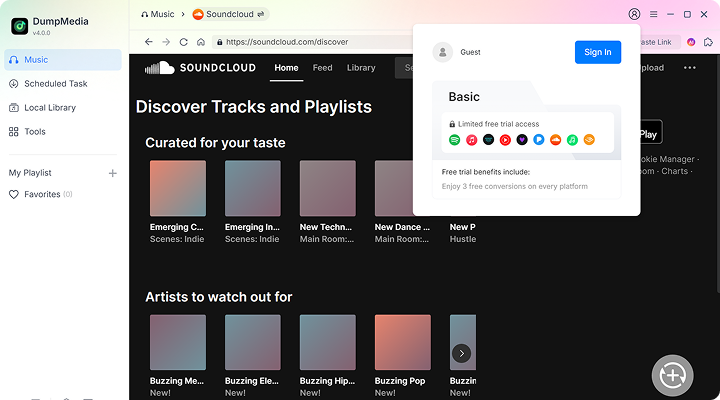Image resolution: width=720 pixels, height=400 pixels.
Task: Click the SoundCloud logo on the page
Action: pos(200,68)
